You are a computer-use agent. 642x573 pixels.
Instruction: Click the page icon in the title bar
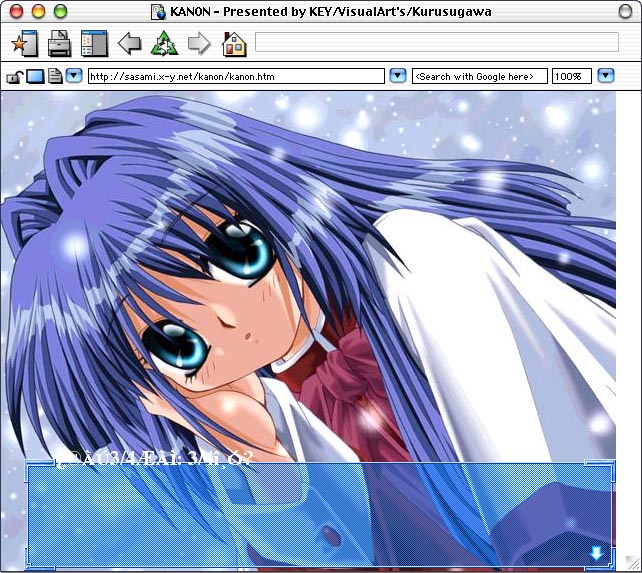click(x=158, y=12)
